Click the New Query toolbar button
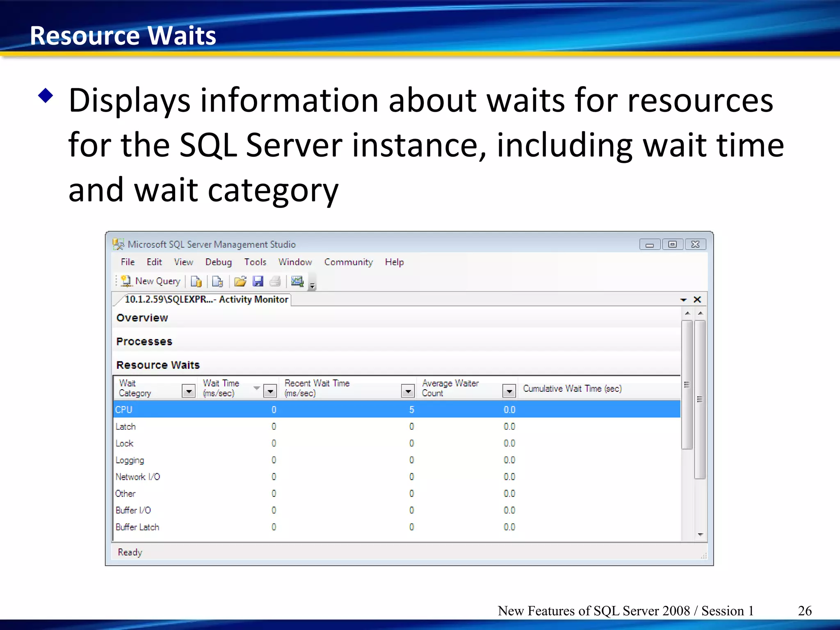Screen dimensions: 840x630 151,281
